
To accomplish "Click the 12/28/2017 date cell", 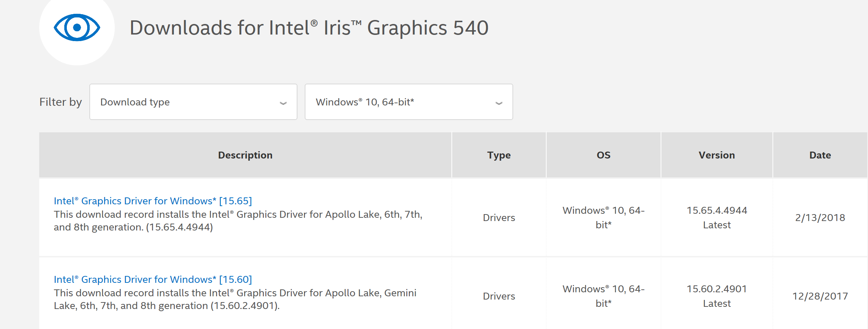I will 820,296.
